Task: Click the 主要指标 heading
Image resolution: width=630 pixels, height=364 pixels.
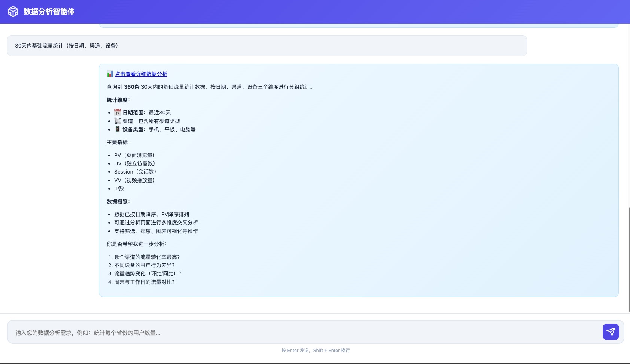Action: (x=118, y=142)
